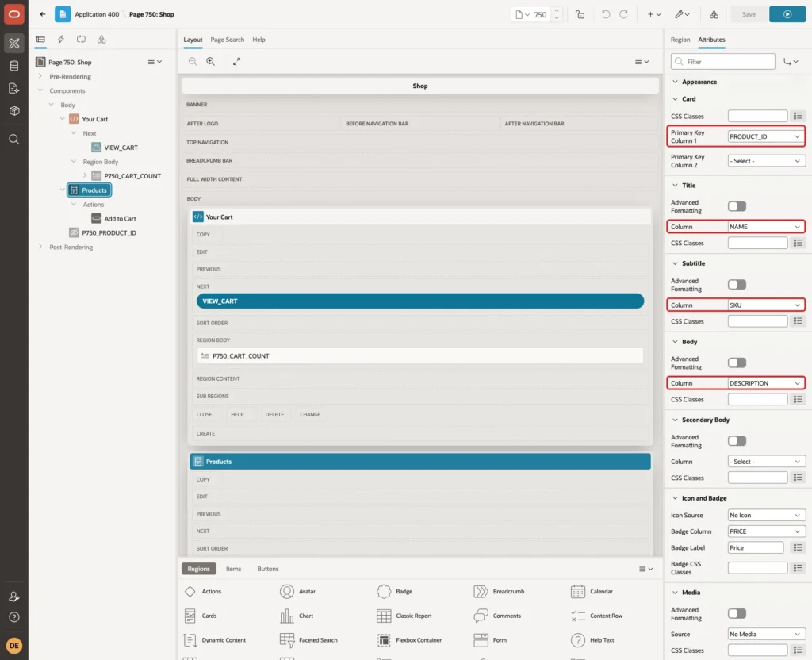Click the Badge Label Price field
Viewport: 812px width, 660px height.
coord(755,547)
